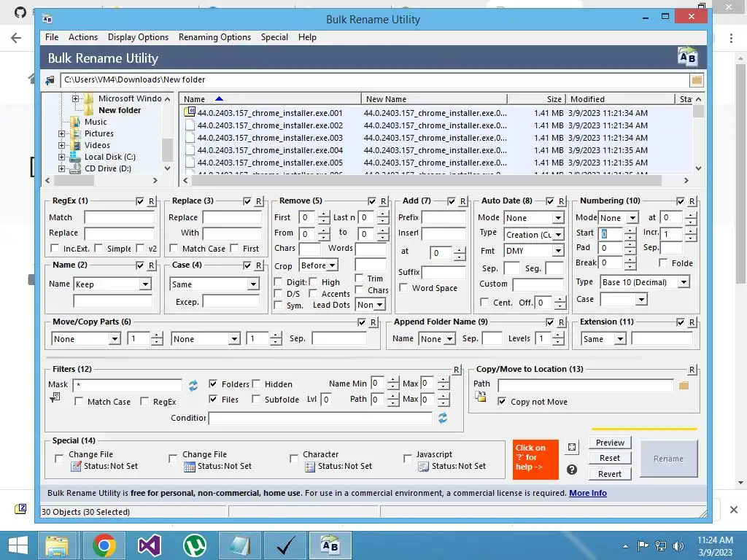This screenshot has width=747, height=560.
Task: Click the refresh icon next to Mask field
Action: coord(193,385)
